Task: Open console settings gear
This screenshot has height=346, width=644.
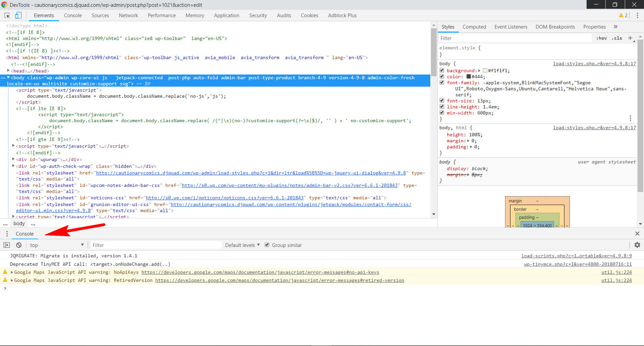Action: click(637, 245)
